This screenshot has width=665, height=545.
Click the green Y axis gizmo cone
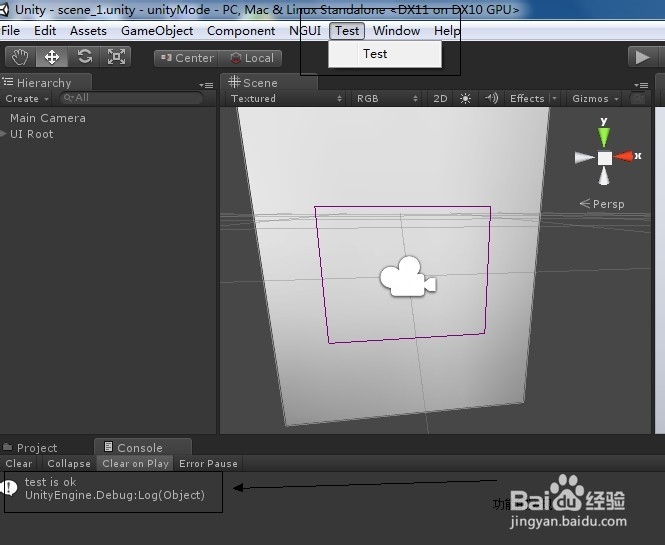[604, 137]
